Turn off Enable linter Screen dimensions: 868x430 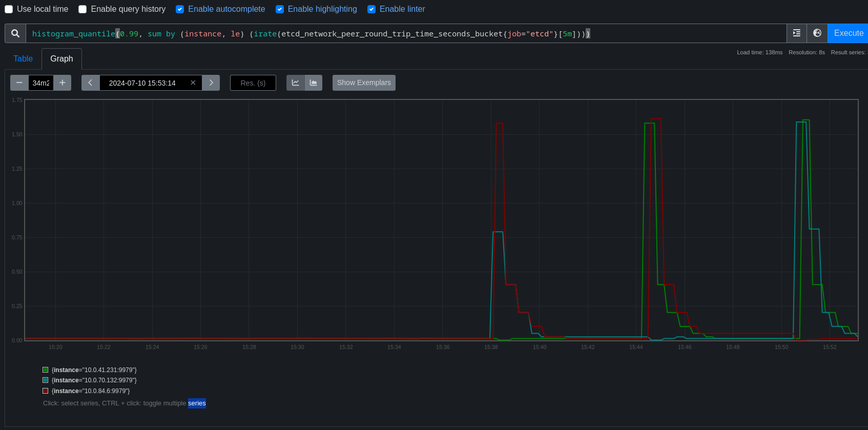click(371, 9)
